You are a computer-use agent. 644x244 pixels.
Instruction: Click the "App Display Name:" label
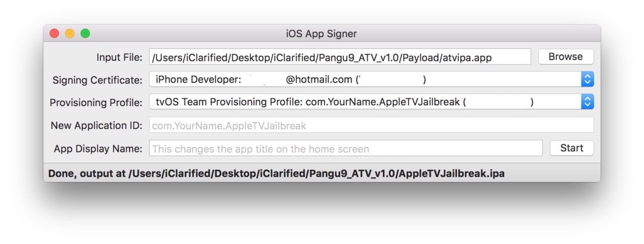(98, 149)
